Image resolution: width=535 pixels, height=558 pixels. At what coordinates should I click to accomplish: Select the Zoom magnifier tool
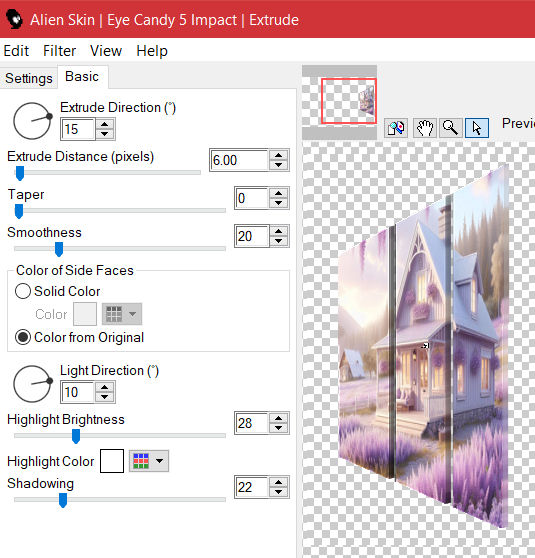coord(450,128)
